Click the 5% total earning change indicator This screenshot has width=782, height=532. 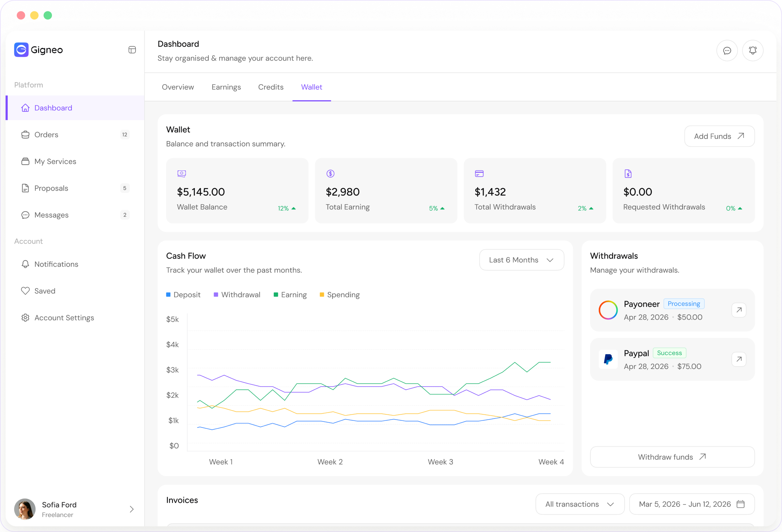(x=437, y=208)
